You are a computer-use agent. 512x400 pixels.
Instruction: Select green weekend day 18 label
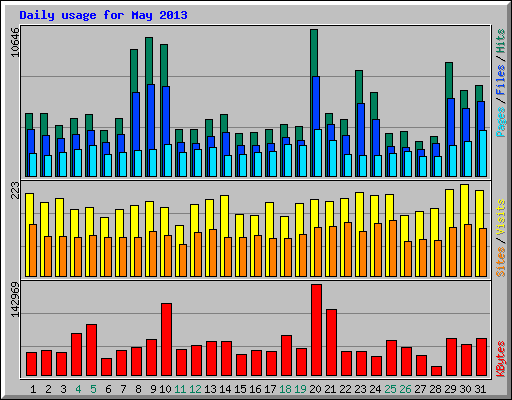tap(285, 389)
